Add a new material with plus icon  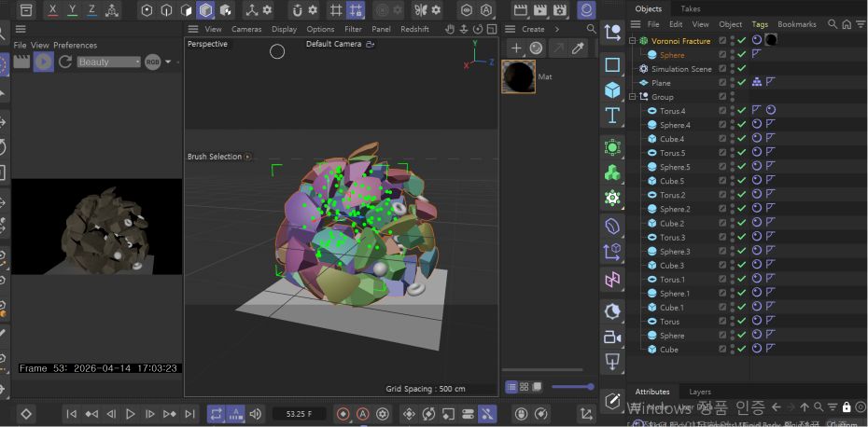515,48
